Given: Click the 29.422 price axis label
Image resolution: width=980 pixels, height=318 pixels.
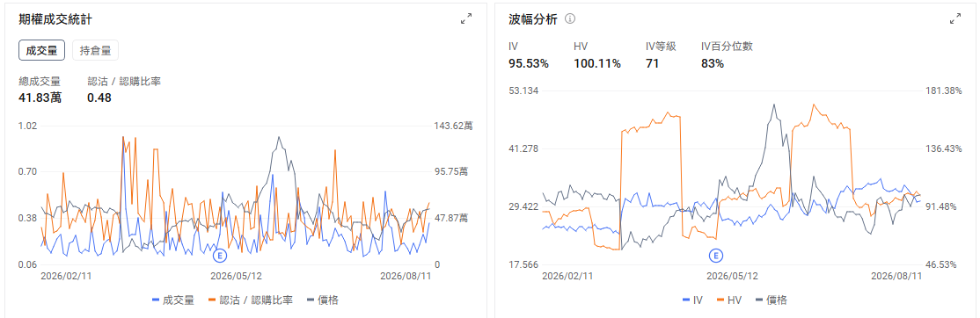Looking at the screenshot, I should (x=523, y=207).
